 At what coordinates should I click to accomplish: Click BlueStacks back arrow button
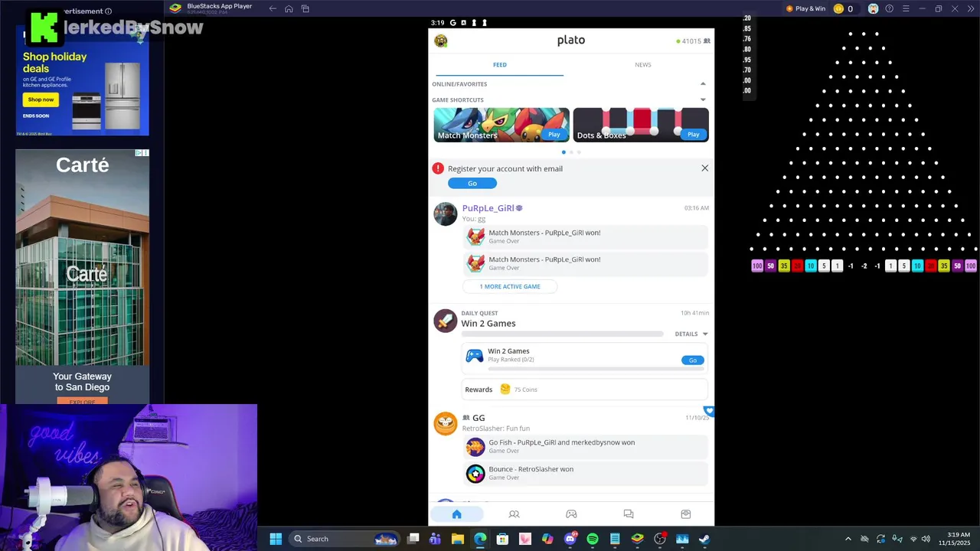(273, 8)
